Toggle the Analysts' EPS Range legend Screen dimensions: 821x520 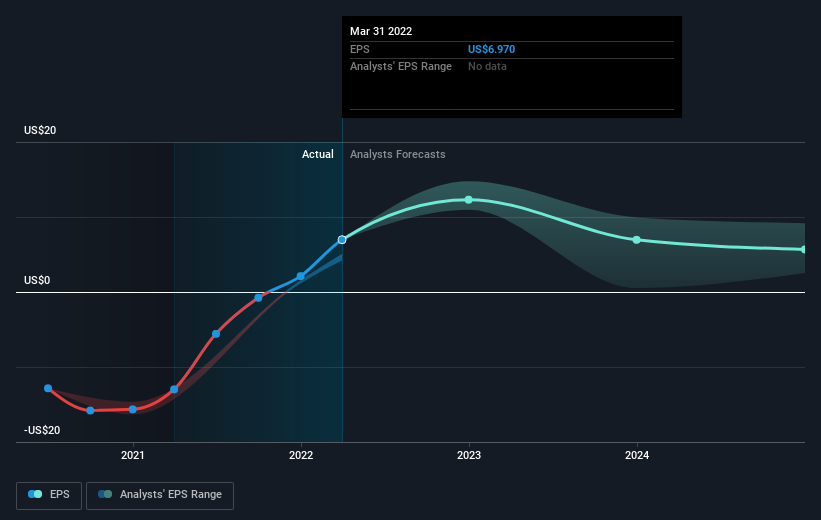[160, 495]
